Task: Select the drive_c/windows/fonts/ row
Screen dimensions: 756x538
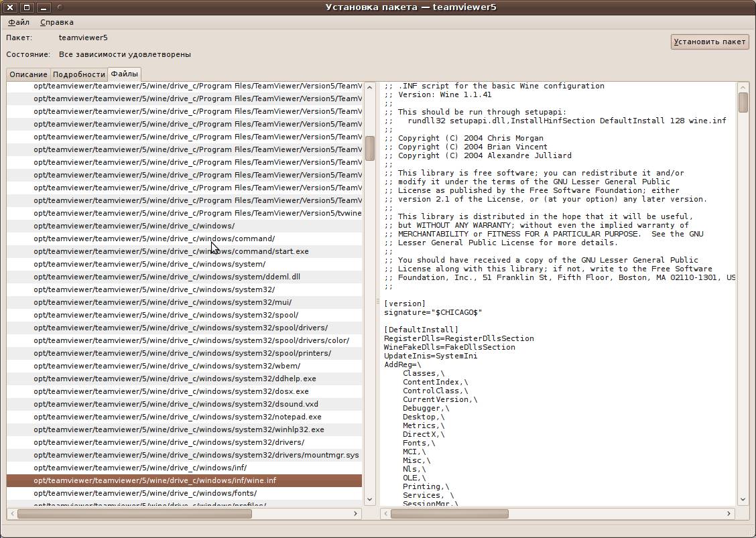Action: click(184, 493)
